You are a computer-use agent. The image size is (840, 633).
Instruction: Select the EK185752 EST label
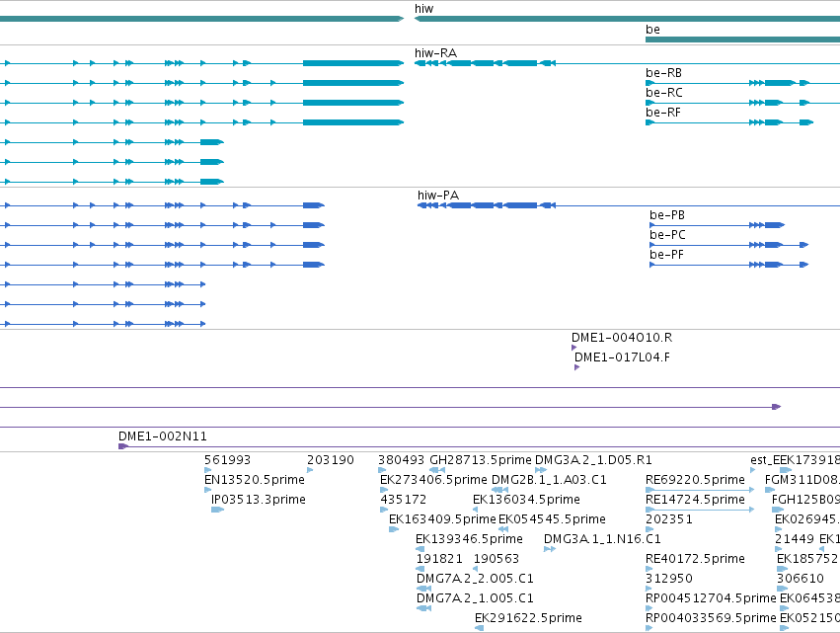tap(807, 559)
